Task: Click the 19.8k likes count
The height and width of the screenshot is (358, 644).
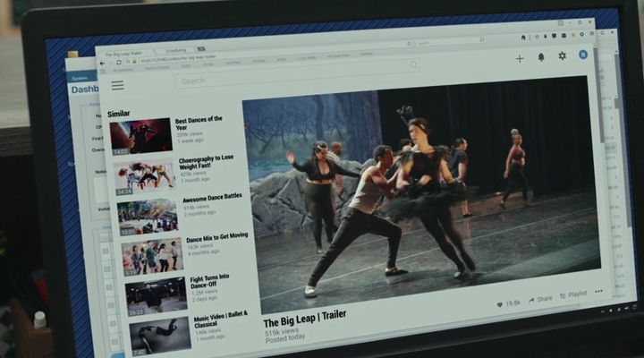Action: [513, 303]
